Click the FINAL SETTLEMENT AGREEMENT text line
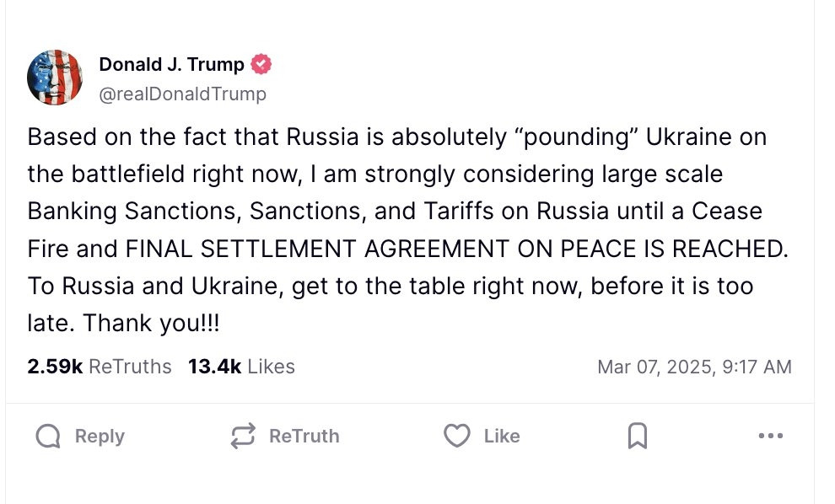Screen dimensions: 835x504 coord(408,249)
